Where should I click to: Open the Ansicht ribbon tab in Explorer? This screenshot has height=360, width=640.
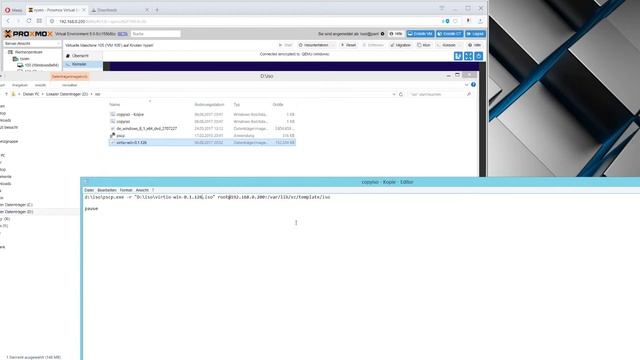coord(40,85)
